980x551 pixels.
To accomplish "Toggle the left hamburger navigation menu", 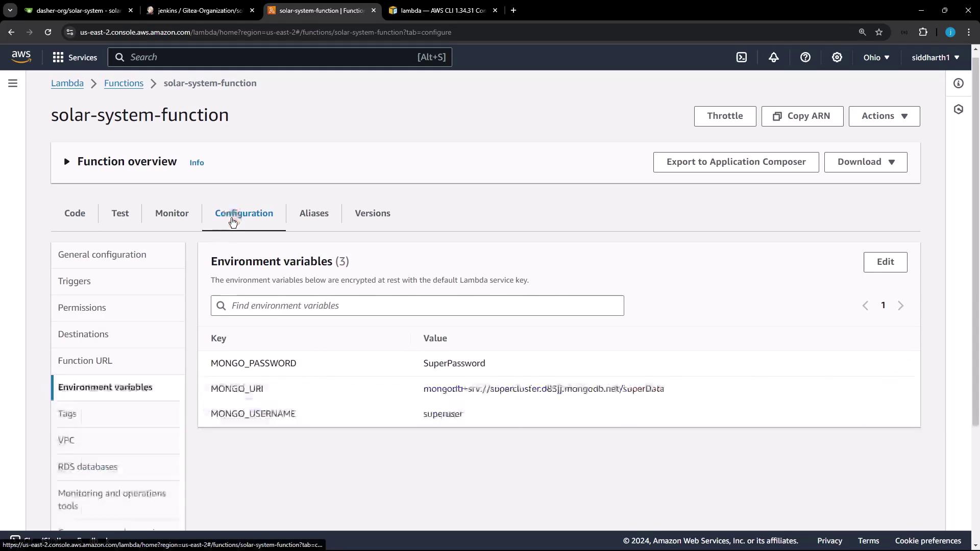I will tap(13, 83).
